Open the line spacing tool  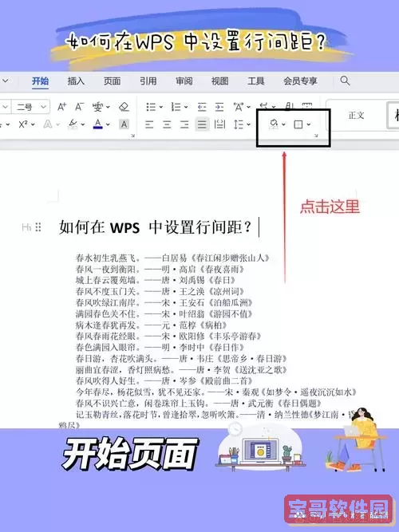pos(239,124)
